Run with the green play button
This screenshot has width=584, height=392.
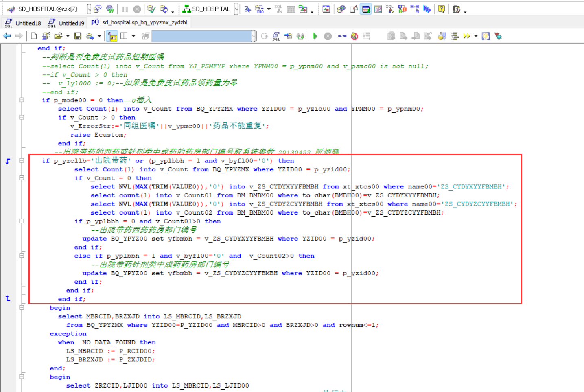[x=315, y=36]
